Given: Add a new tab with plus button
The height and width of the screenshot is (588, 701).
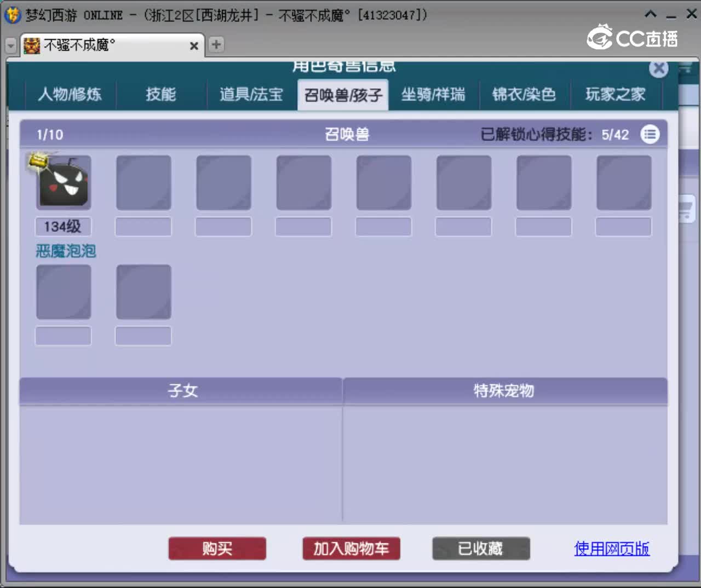Looking at the screenshot, I should 216,44.
